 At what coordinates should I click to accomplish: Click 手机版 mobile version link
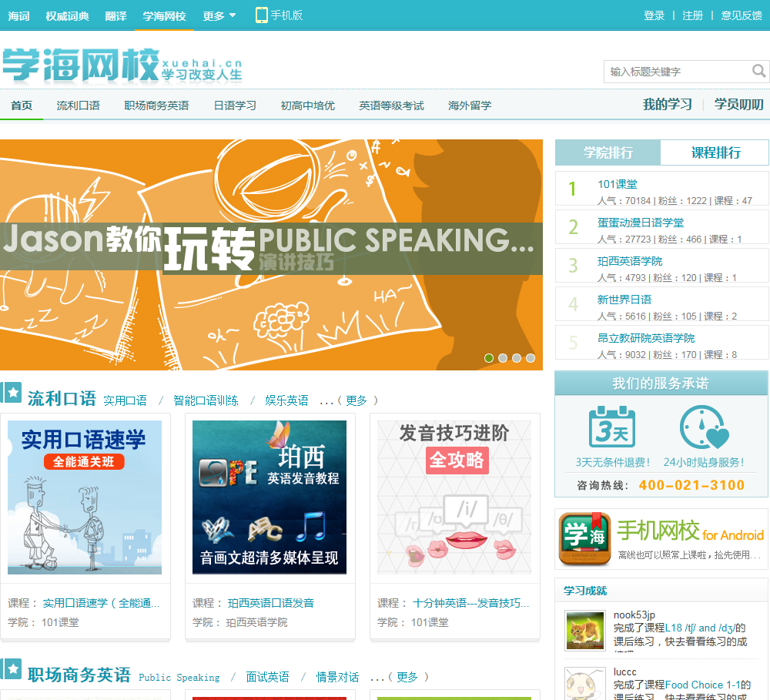(286, 15)
